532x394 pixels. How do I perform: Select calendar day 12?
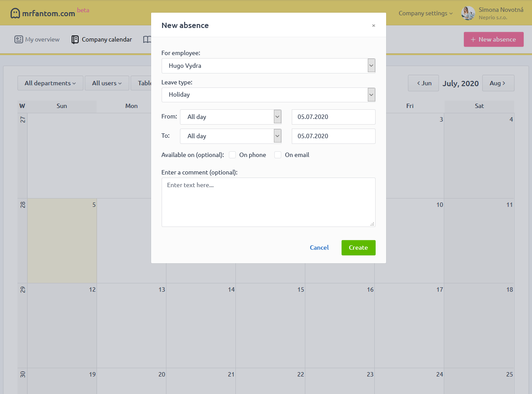click(62, 325)
